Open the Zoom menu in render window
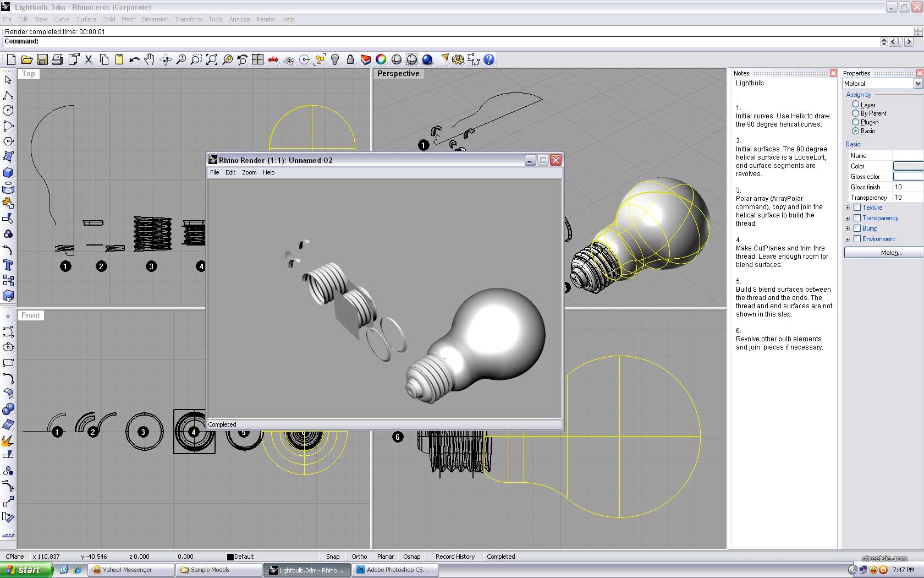This screenshot has width=924, height=578. 249,173
